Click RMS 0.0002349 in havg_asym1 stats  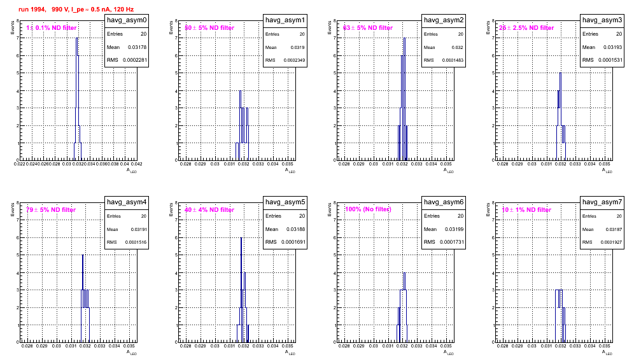(285, 60)
